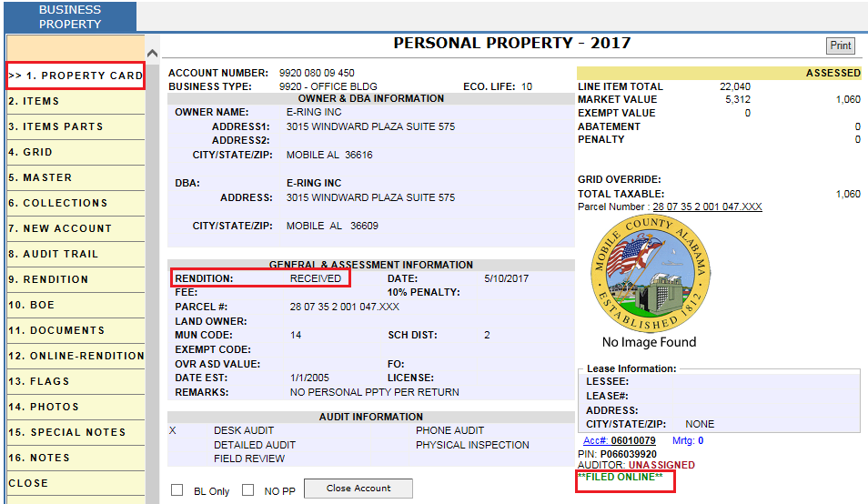Viewport: 868px width, 504px height.
Task: Click the account number 9920 080 09 450
Action: 317,73
